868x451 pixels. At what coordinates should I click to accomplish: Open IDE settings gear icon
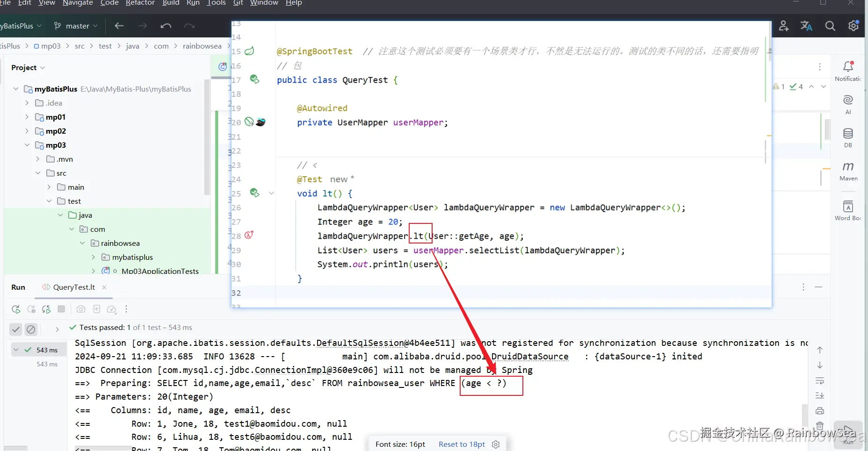854,26
